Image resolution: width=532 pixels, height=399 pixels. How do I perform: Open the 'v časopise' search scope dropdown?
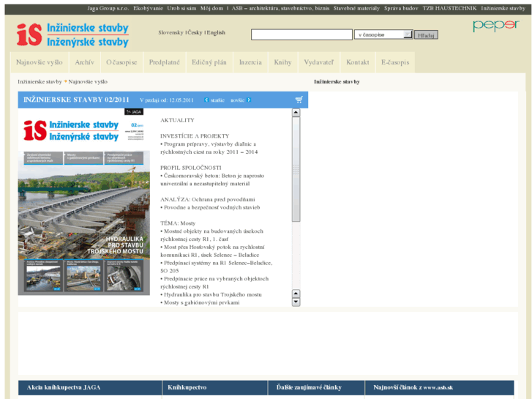(383, 34)
